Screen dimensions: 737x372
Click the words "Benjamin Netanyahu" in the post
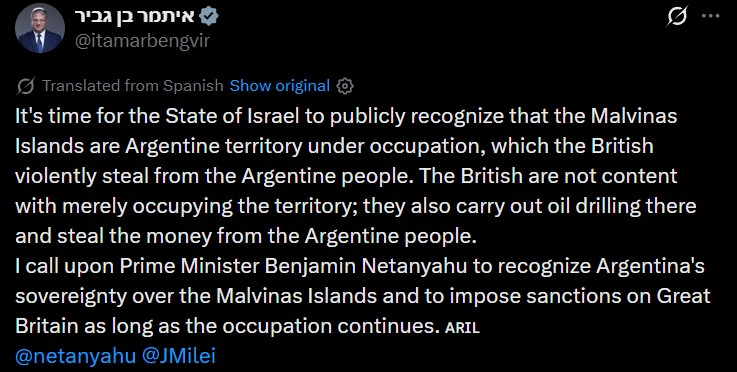366,266
